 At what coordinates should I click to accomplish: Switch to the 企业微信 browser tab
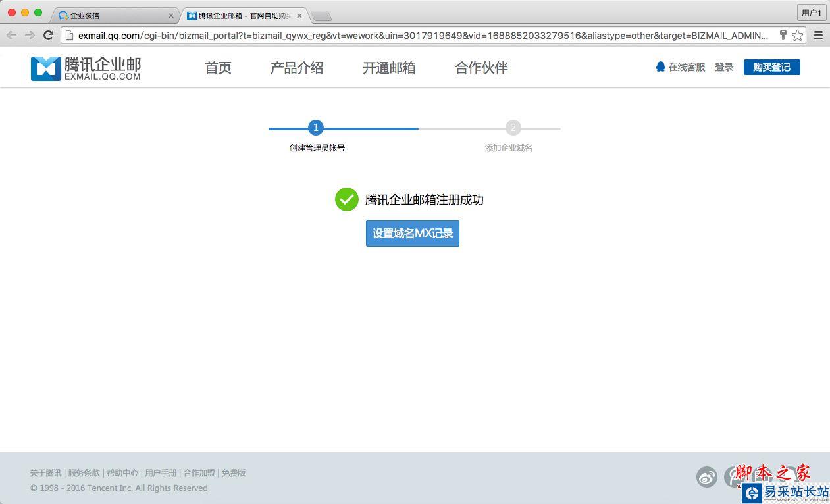tap(113, 15)
